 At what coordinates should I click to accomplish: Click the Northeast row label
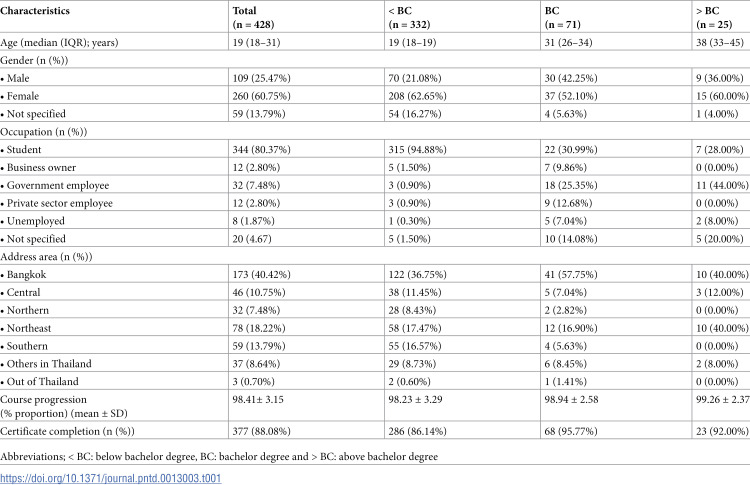26,328
